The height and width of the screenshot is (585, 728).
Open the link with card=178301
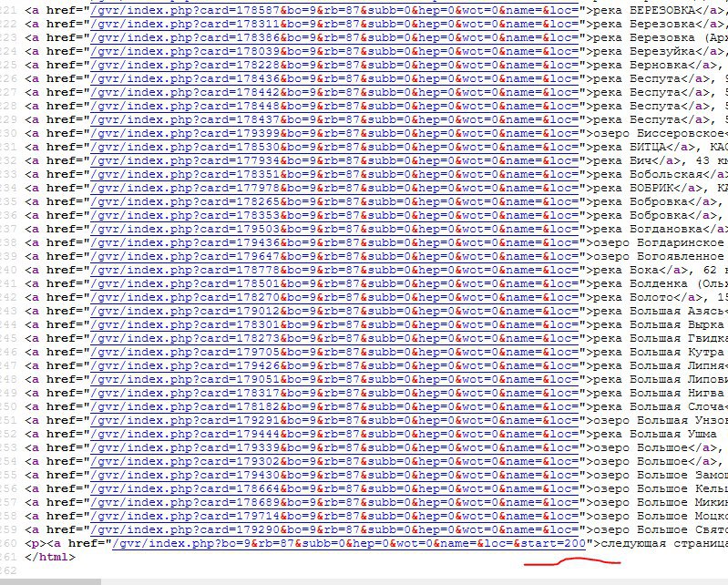point(334,325)
